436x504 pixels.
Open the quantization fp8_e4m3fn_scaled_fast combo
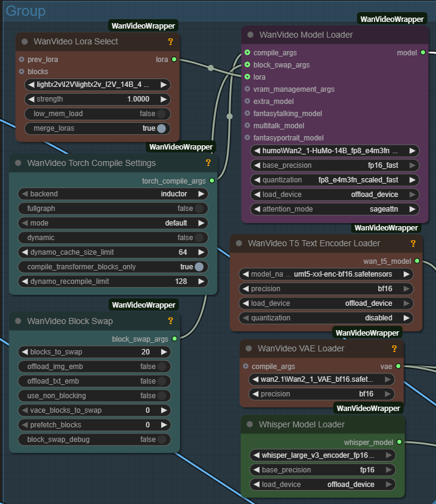(x=334, y=180)
